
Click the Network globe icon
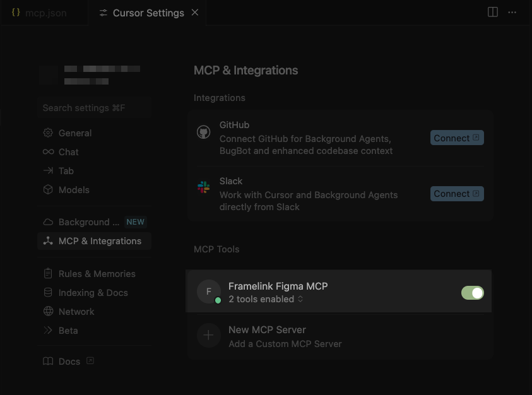(48, 312)
